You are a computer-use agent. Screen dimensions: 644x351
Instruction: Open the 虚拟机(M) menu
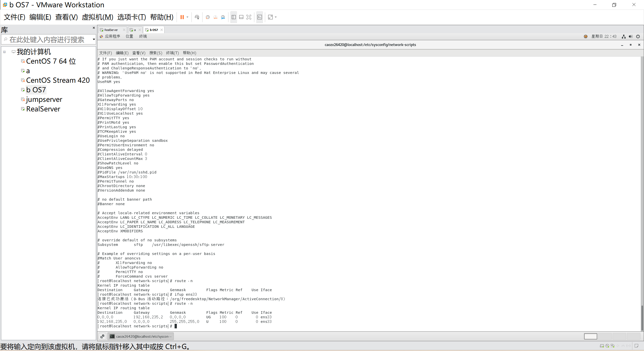[x=97, y=17]
